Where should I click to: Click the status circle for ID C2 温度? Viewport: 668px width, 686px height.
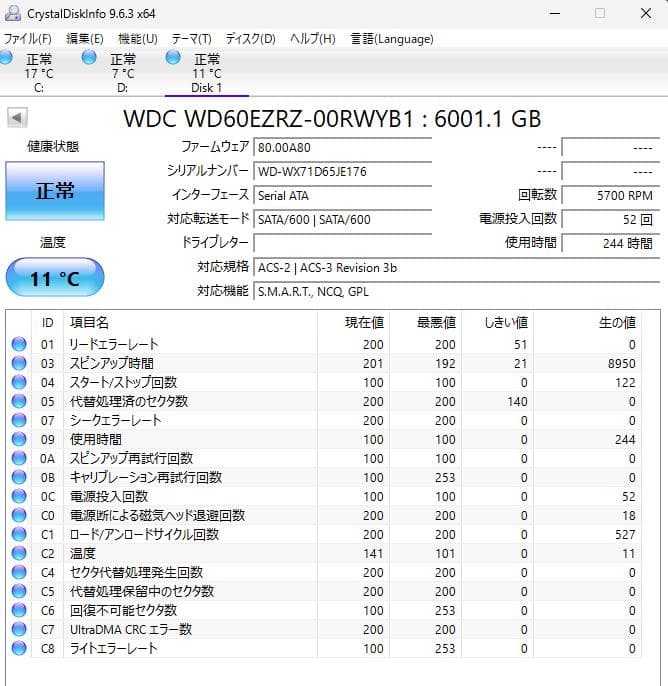click(19, 553)
